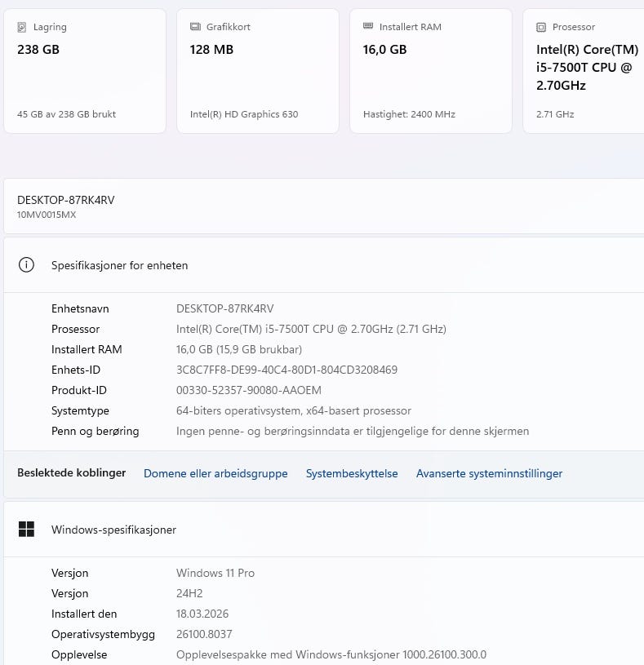Click the Lagring storage drive icon
The height and width of the screenshot is (665, 644).
[x=22, y=27]
